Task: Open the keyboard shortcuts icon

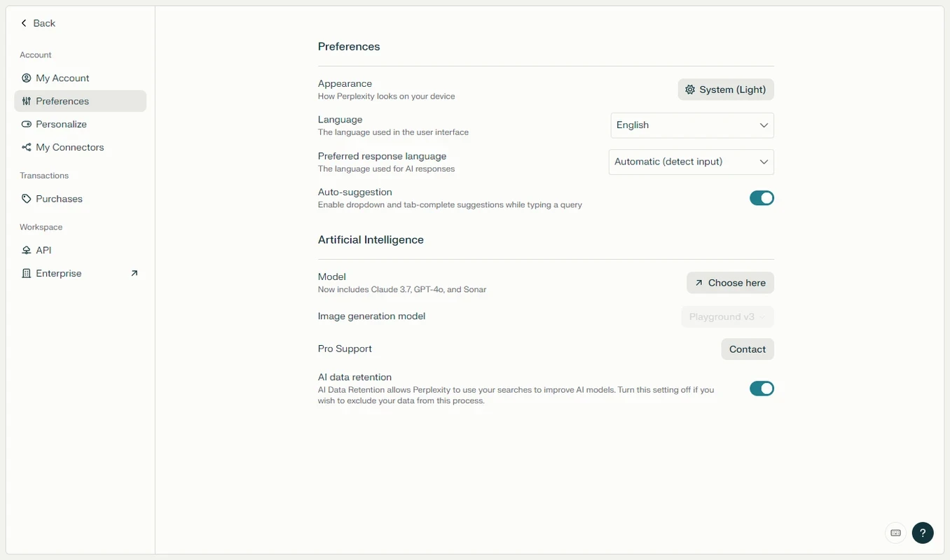Action: coord(895,533)
